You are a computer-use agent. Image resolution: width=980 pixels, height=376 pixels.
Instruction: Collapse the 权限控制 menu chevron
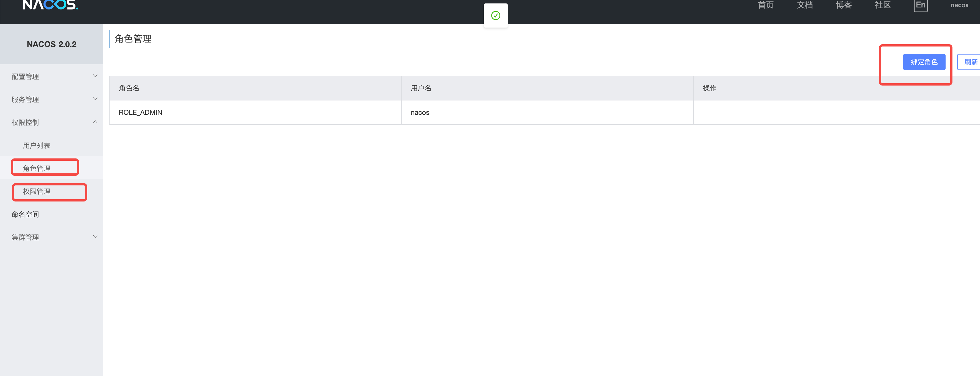[95, 122]
